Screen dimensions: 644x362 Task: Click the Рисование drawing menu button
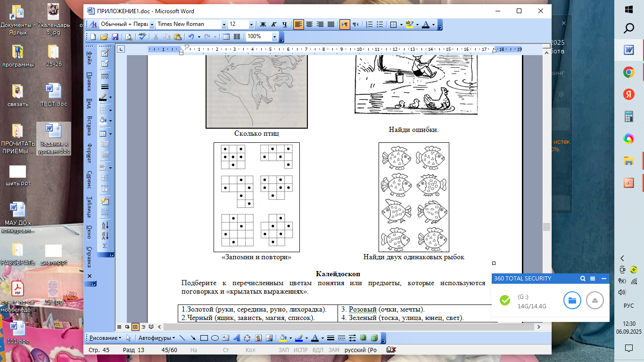click(x=105, y=338)
